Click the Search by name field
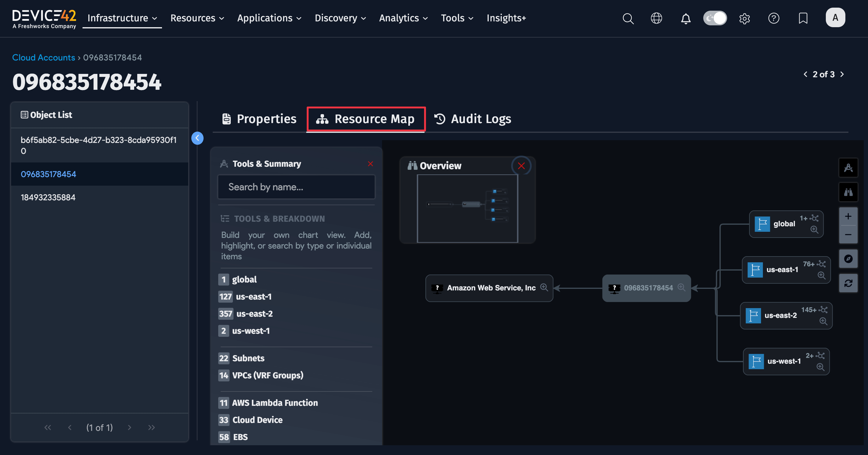The image size is (868, 455). 296,187
